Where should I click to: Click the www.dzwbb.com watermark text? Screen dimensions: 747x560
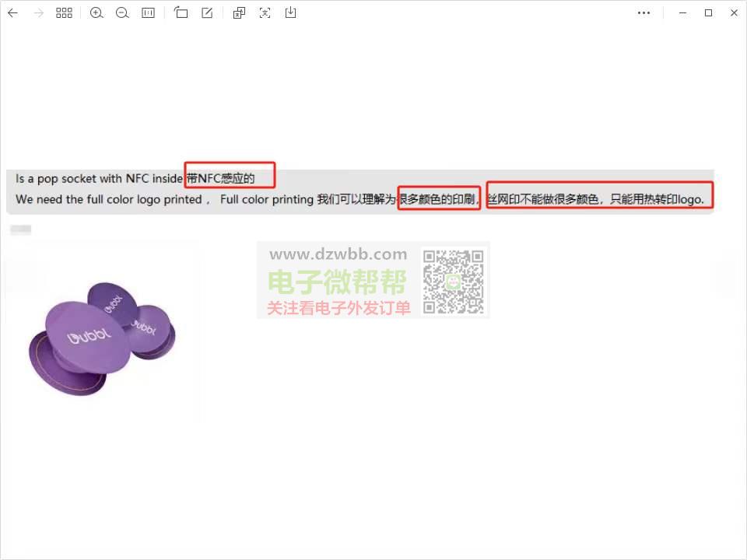pos(338,254)
